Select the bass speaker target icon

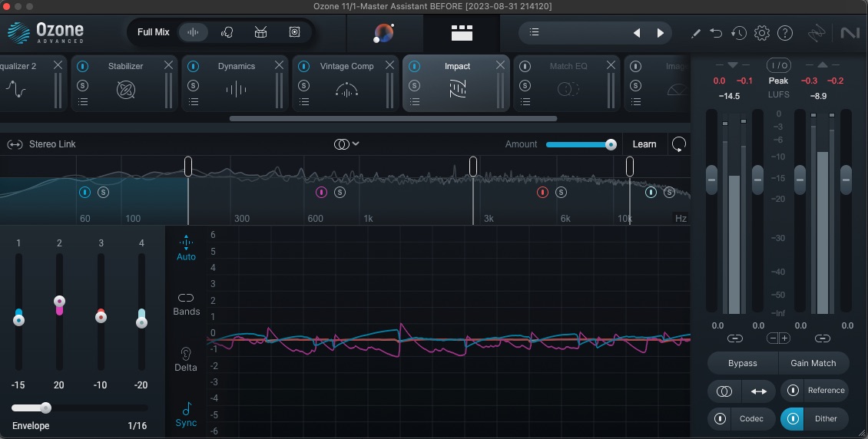[x=294, y=32]
